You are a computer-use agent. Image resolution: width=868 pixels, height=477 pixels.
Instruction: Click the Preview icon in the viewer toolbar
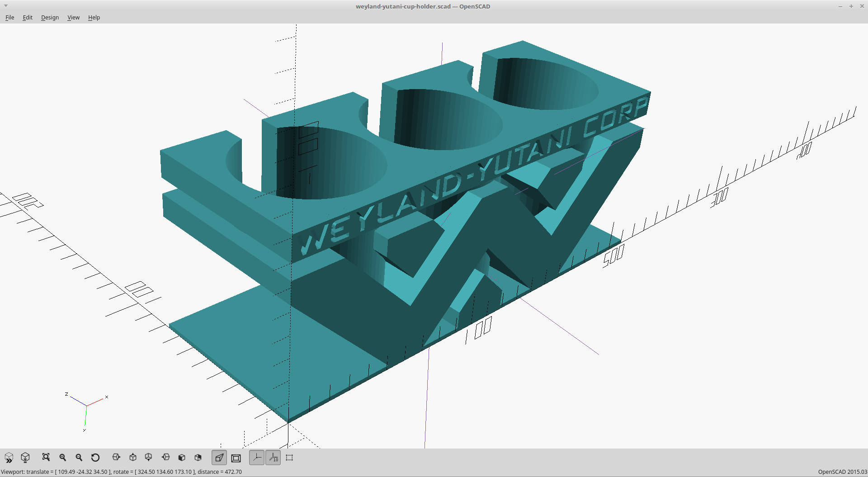pos(9,458)
